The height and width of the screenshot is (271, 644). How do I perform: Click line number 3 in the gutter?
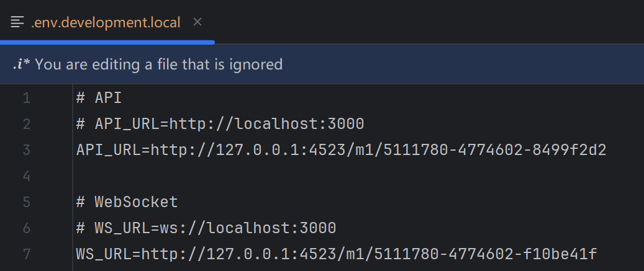[27, 151]
